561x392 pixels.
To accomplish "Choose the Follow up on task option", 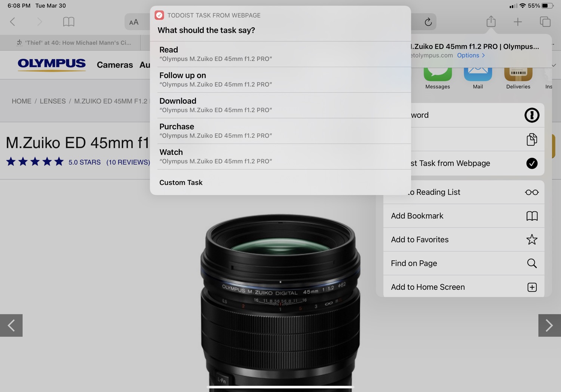I will tap(280, 80).
